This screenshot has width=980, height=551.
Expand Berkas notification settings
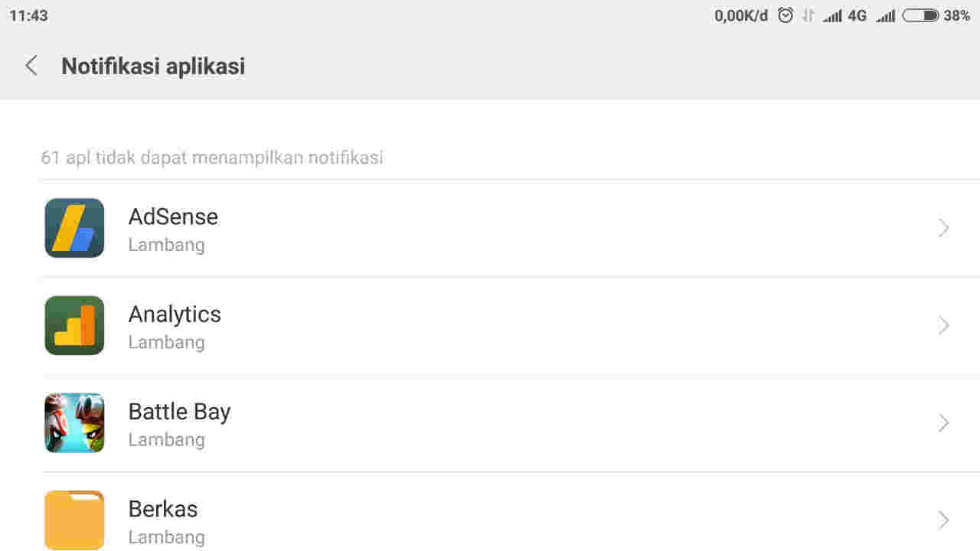(943, 520)
